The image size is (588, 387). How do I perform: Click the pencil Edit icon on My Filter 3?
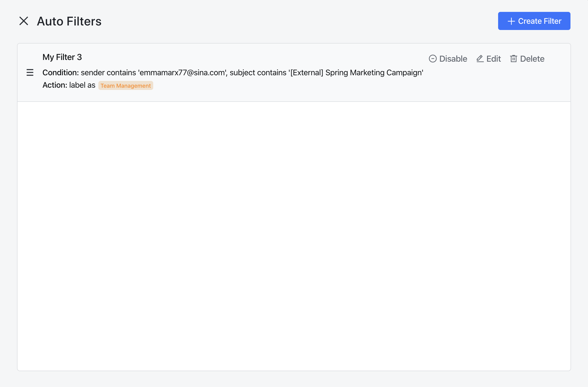[x=480, y=59]
